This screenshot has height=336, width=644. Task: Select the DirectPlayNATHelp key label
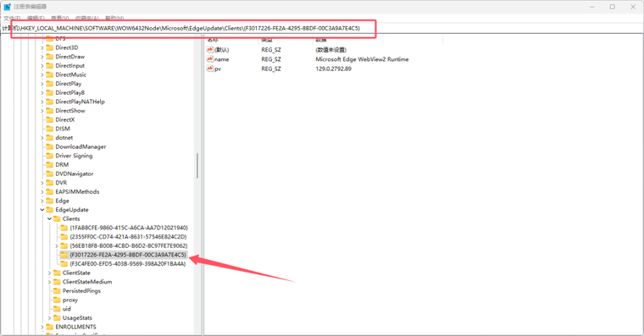(x=80, y=102)
